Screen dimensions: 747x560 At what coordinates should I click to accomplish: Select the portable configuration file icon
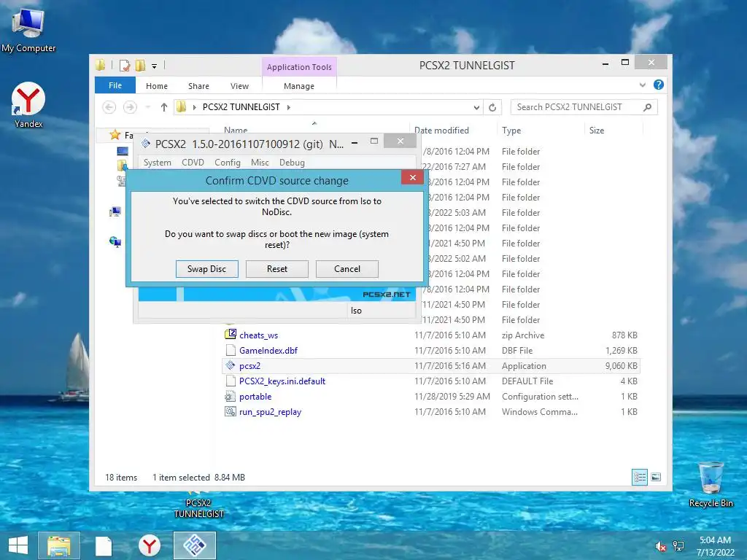231,396
